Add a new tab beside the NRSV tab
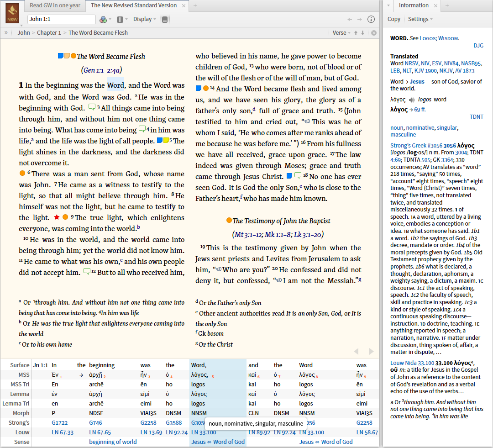 click(x=195, y=5)
